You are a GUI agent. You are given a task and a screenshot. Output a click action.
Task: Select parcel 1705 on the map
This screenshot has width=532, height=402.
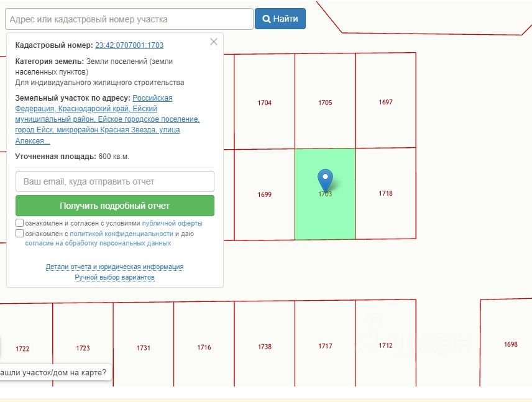[x=325, y=103]
